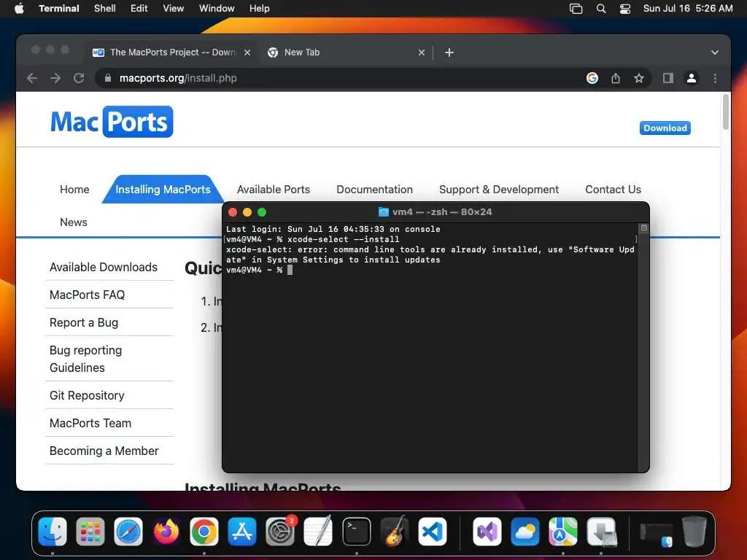This screenshot has height=560, width=747.
Task: Open Finder from the Dock
Action: (53, 532)
